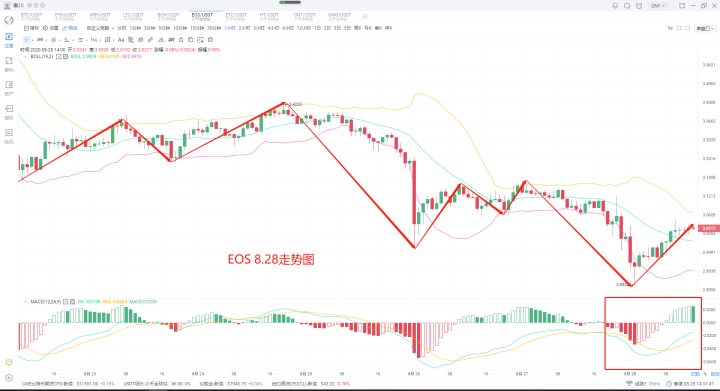The width and height of the screenshot is (720, 391).
Task: Open the assets wallet sidebar icon
Action: coord(9,88)
